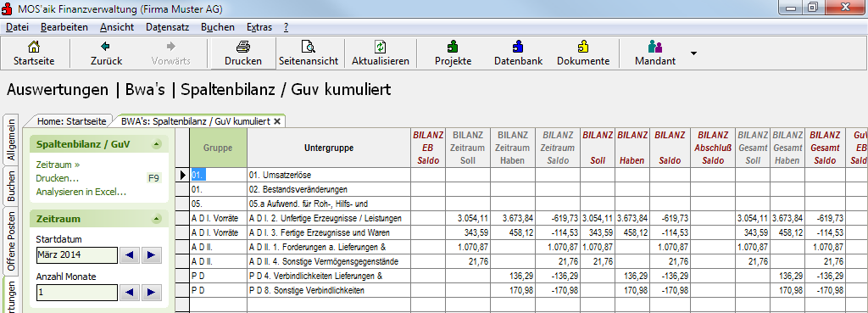
Task: Click the Zeitraum » link
Action: 58,165
